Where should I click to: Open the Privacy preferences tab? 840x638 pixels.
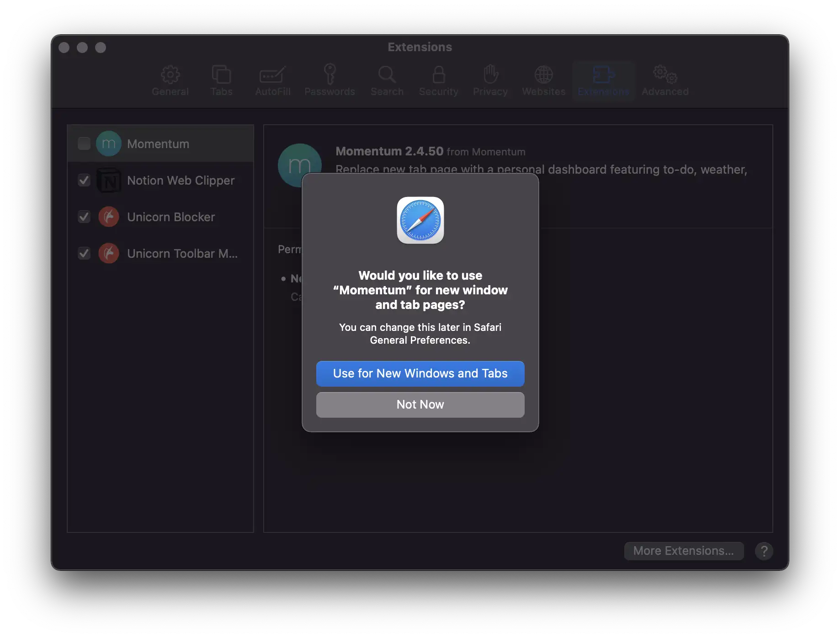pos(490,81)
